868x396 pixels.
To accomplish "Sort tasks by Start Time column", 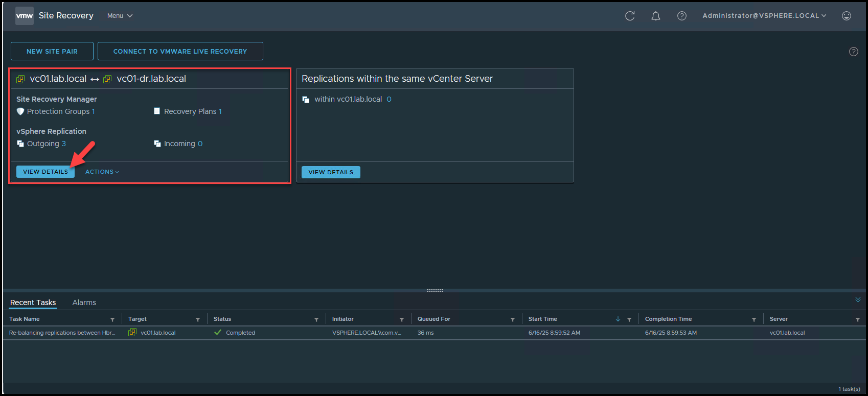I will [543, 319].
